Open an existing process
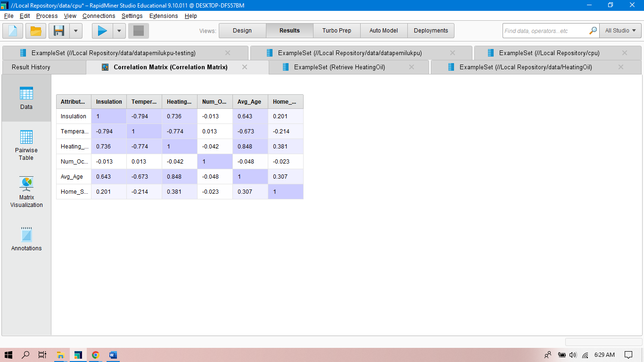Screen dimensions: 644x362 click(x=35, y=31)
